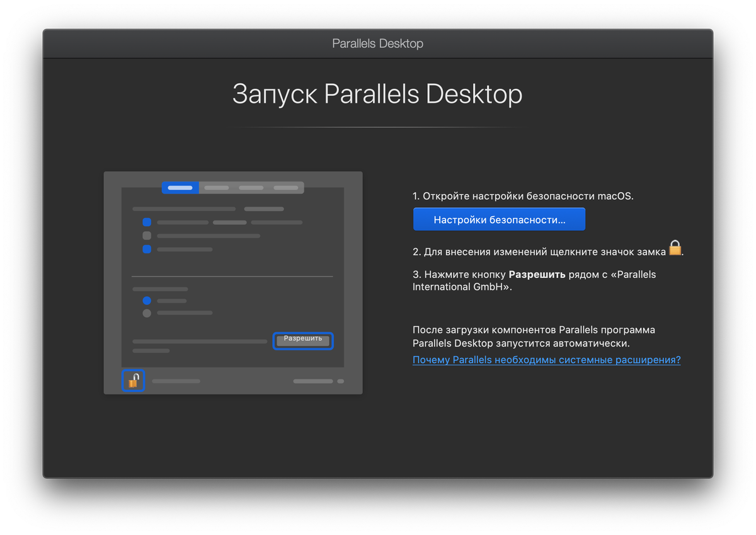
Task: Click the heading Запуск Parallels Desktop
Action: (377, 95)
